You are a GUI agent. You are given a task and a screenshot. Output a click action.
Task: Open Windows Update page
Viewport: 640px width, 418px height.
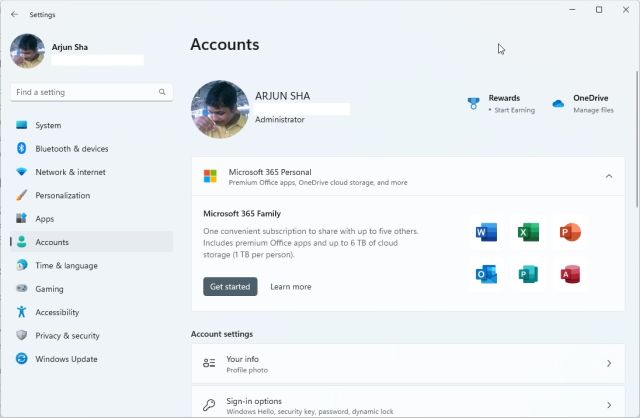click(92, 359)
